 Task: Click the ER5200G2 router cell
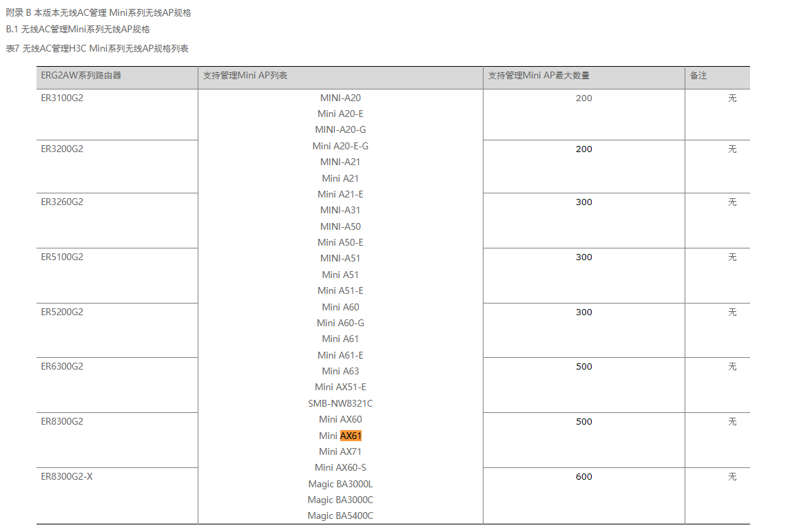click(62, 312)
